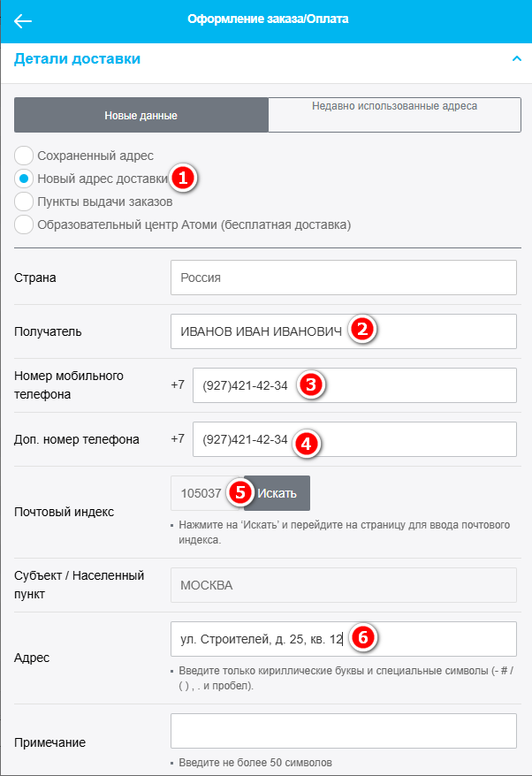Click red marker number 5
This screenshot has width=532, height=776.
tap(238, 493)
